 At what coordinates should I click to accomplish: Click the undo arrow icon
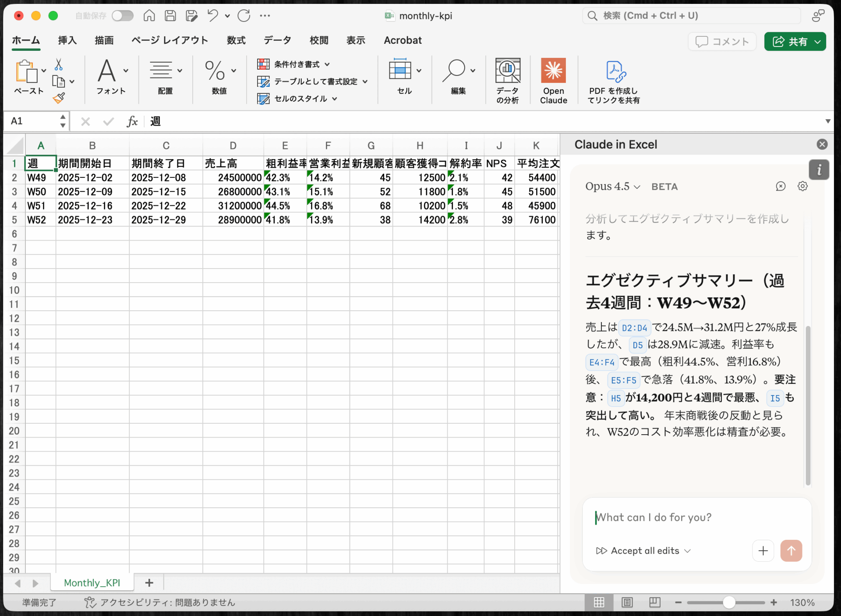coord(213,16)
